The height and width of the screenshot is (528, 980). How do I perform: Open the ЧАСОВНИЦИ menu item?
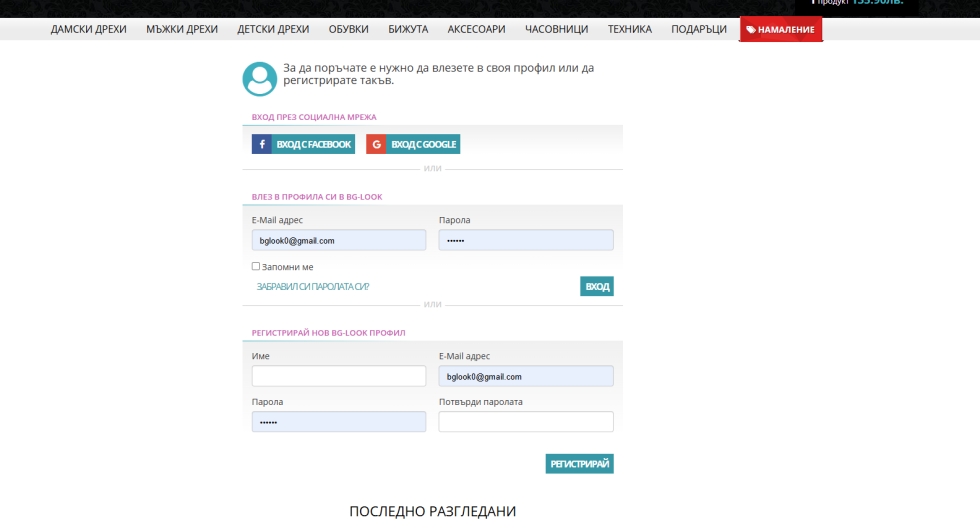(x=556, y=29)
